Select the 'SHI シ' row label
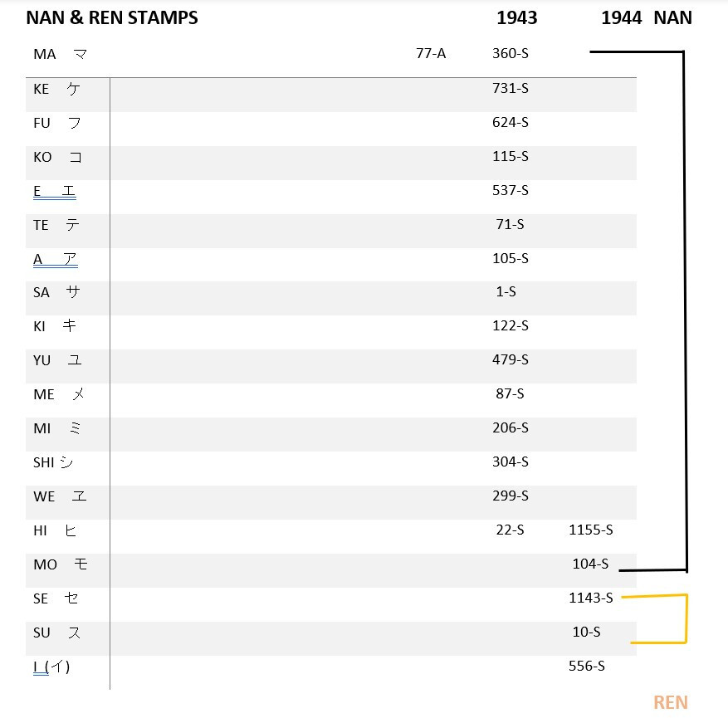The height and width of the screenshot is (718, 728). [53, 462]
